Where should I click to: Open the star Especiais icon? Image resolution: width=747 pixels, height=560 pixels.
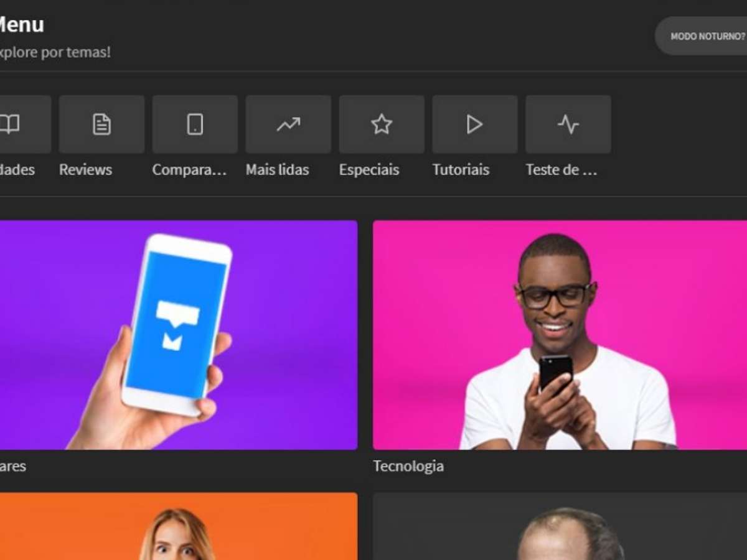(x=382, y=124)
